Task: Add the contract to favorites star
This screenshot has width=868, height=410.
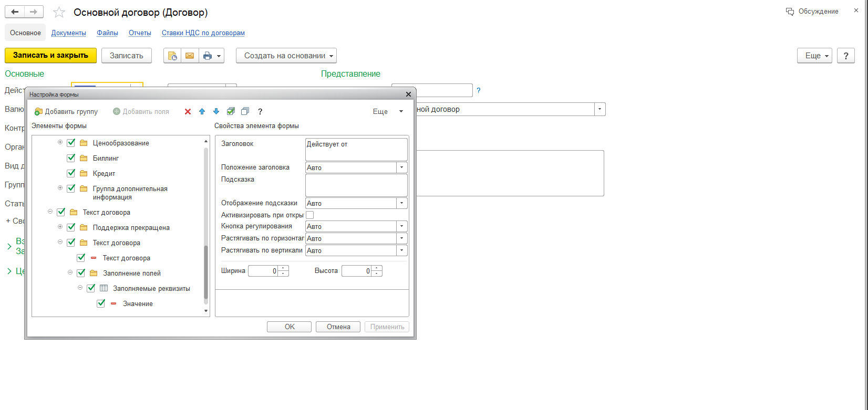Action: (59, 13)
